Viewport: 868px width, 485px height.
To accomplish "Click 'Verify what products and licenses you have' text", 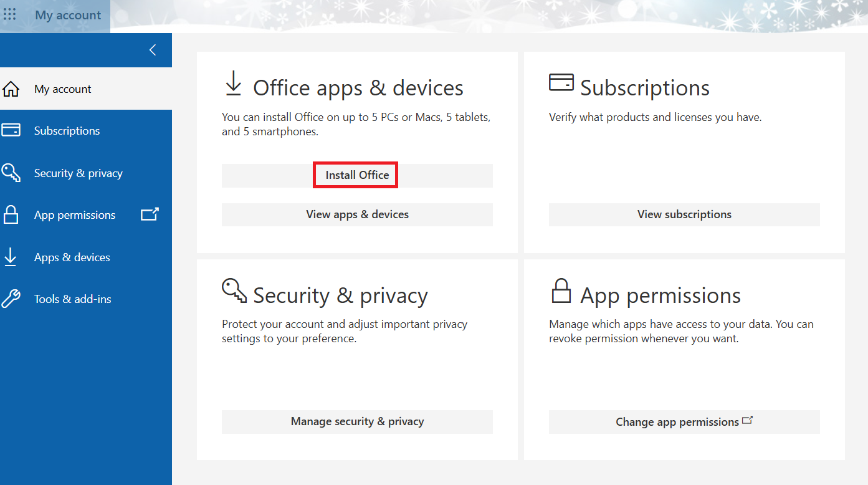I will (656, 117).
